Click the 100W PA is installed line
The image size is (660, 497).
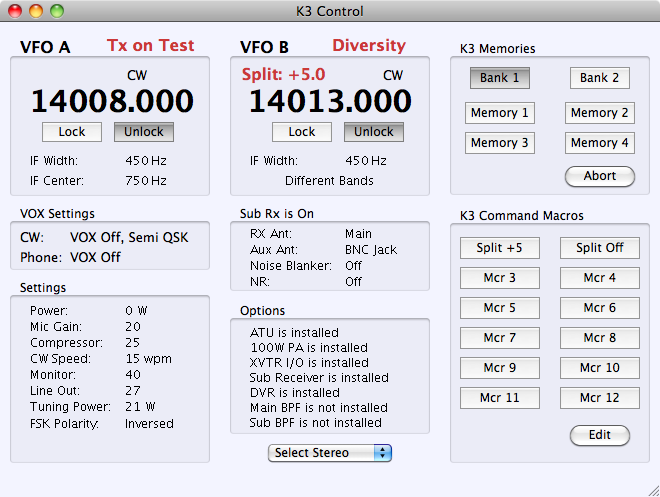click(x=309, y=348)
